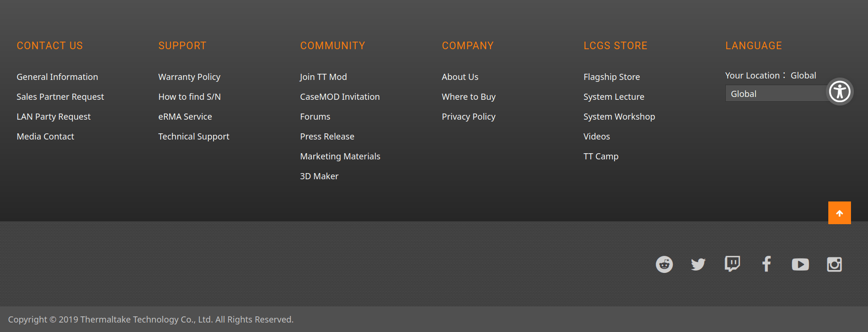This screenshot has height=332, width=868.
Task: Go to TT Camp page
Action: [x=601, y=156]
